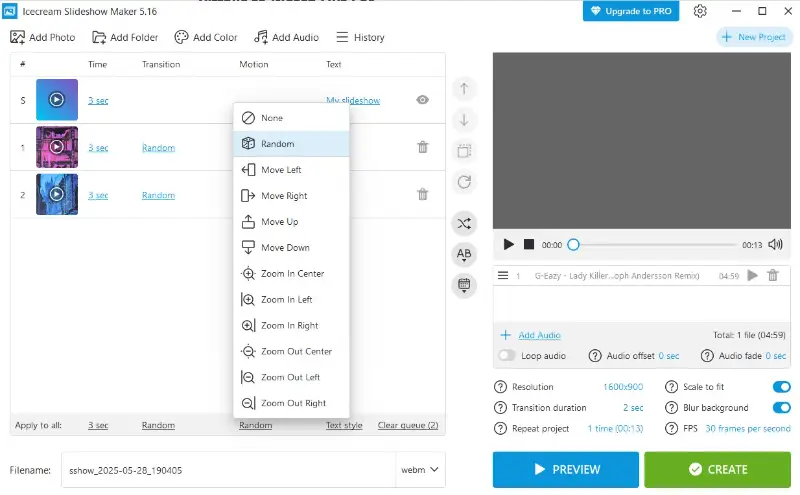Open the History menu

point(360,37)
